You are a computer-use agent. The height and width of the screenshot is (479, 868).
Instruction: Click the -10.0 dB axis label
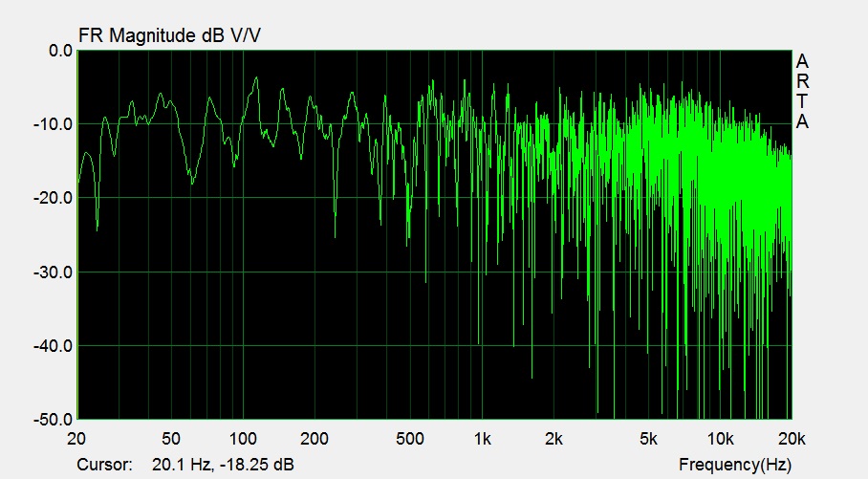(54, 124)
